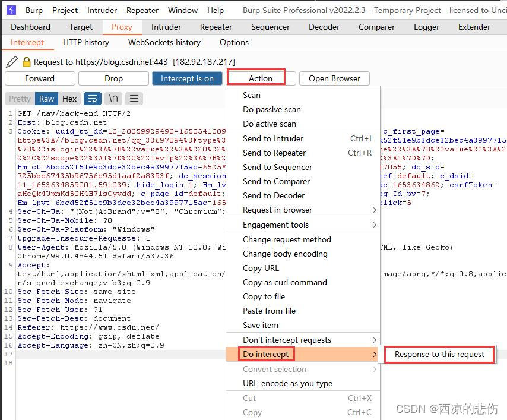Choose Save item
This screenshot has width=507, height=420.
click(303, 325)
